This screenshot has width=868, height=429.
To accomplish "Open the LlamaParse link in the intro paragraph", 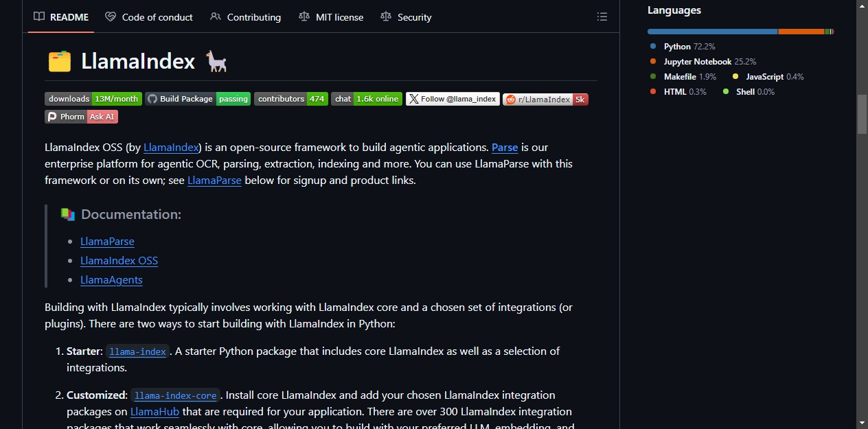I will [214, 181].
